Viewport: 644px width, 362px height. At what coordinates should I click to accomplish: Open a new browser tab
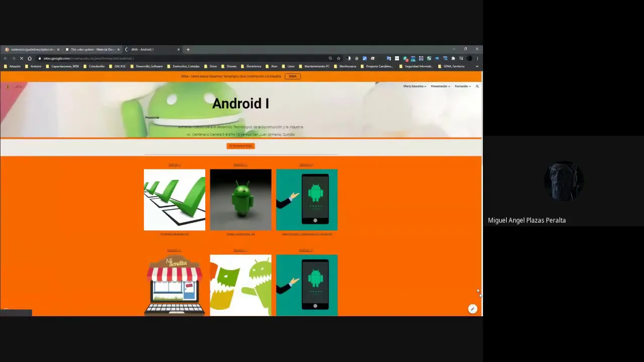[x=188, y=49]
